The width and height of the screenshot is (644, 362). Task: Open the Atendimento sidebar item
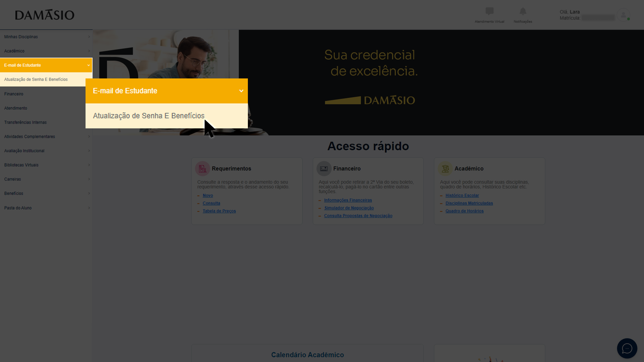(46, 108)
